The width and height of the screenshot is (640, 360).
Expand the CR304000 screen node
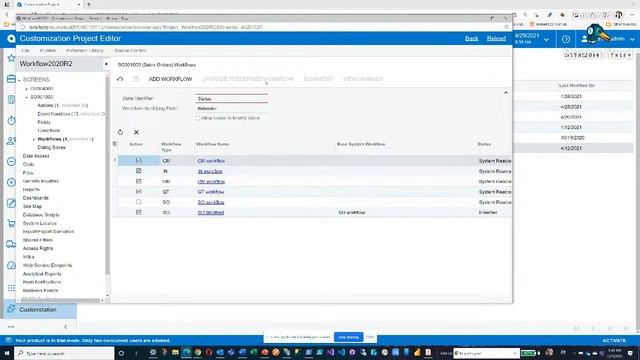tap(27, 89)
